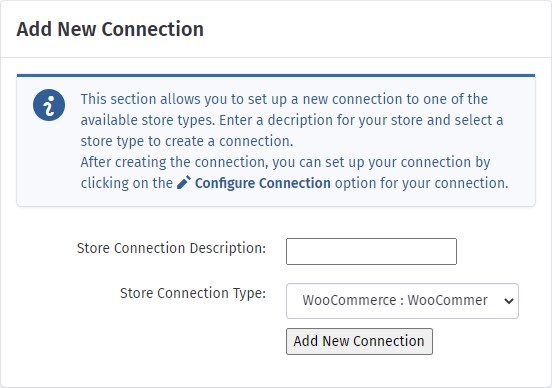
Task: Click the blue top border of info box
Action: (x=276, y=75)
